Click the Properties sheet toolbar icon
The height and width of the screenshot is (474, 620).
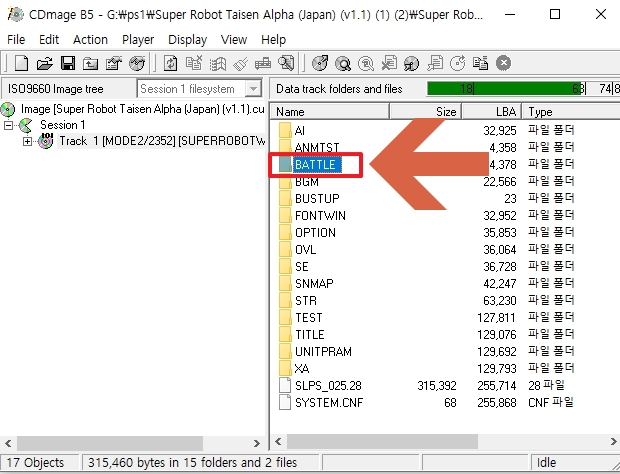[113, 63]
